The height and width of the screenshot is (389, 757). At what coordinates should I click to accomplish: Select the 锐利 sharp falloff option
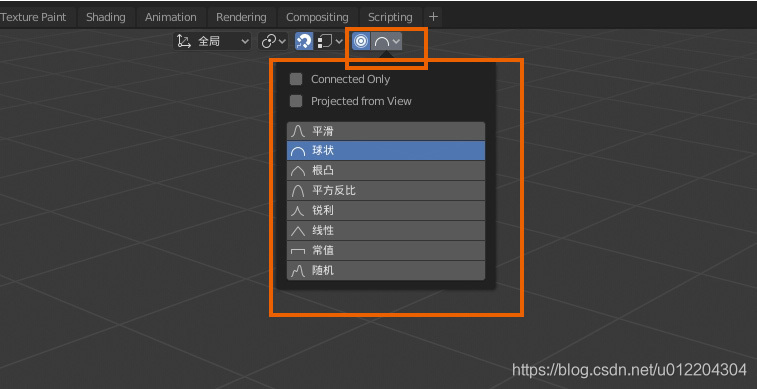click(x=386, y=210)
